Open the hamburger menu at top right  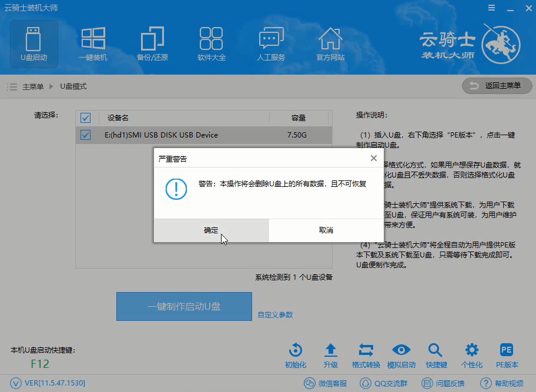coord(493,8)
